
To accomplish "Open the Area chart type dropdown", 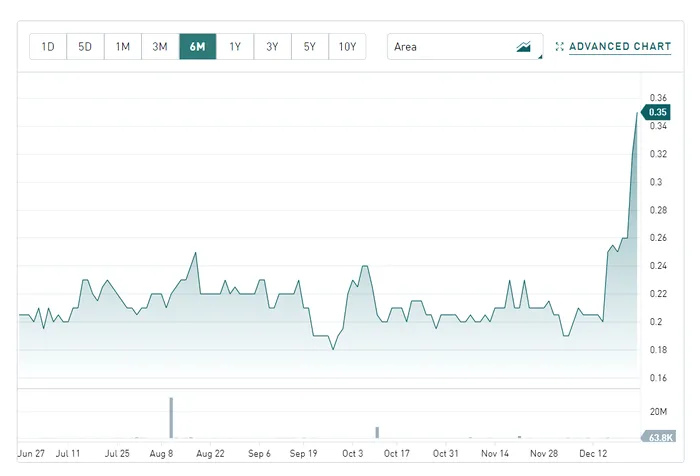I will 464,47.
